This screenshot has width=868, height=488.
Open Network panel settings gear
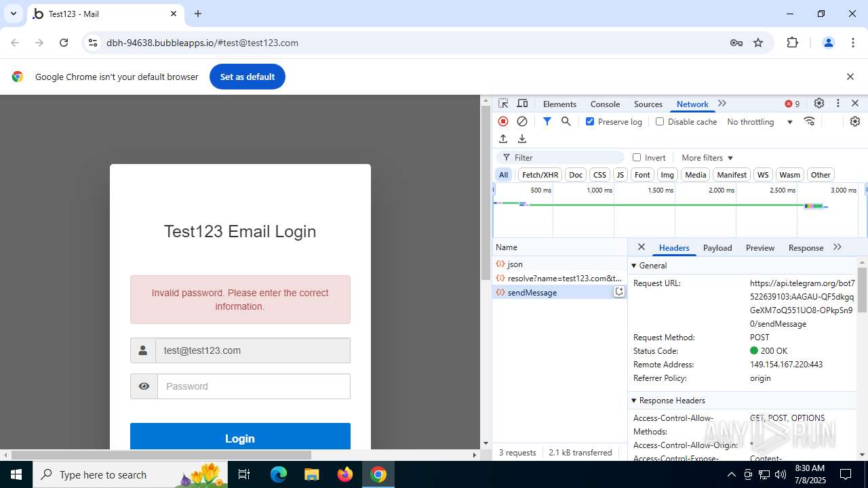tap(855, 121)
